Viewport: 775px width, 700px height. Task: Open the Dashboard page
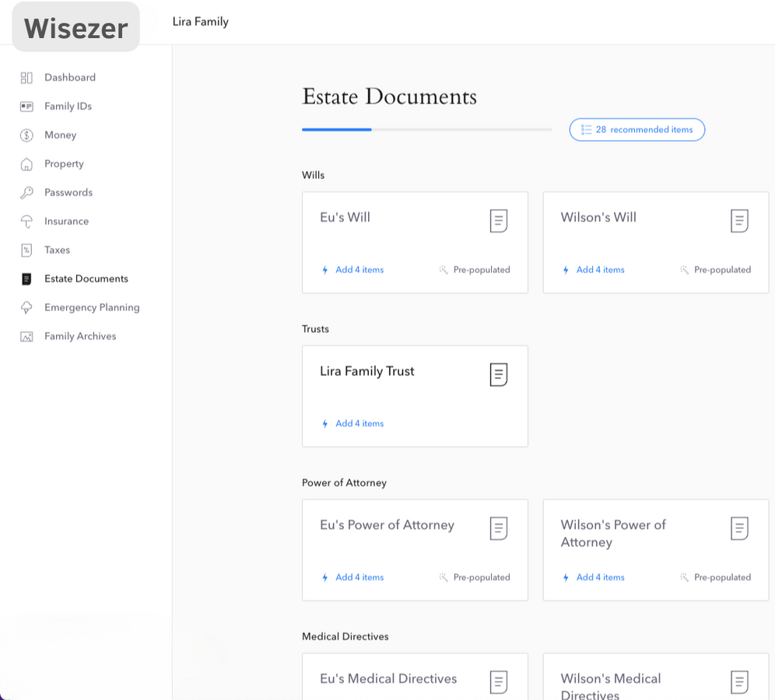click(x=70, y=78)
